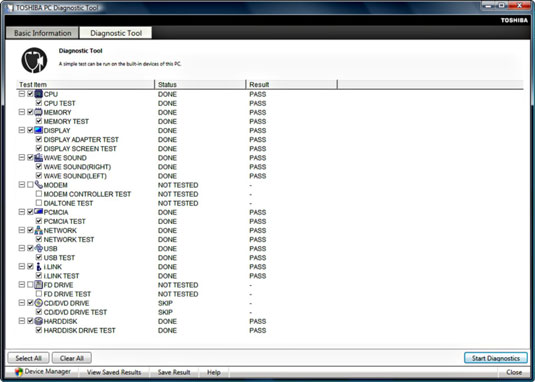Click the Device Manager shield icon
The image size is (535, 382).
point(19,372)
